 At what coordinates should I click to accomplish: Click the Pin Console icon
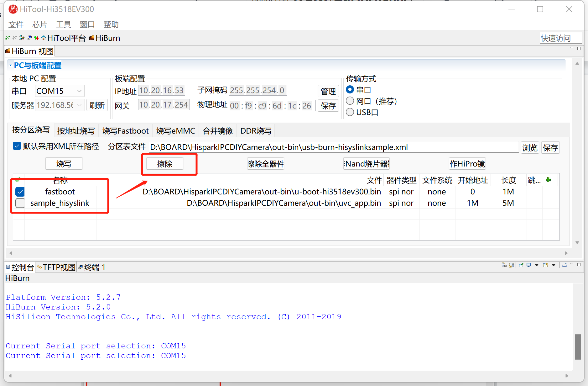click(521, 265)
